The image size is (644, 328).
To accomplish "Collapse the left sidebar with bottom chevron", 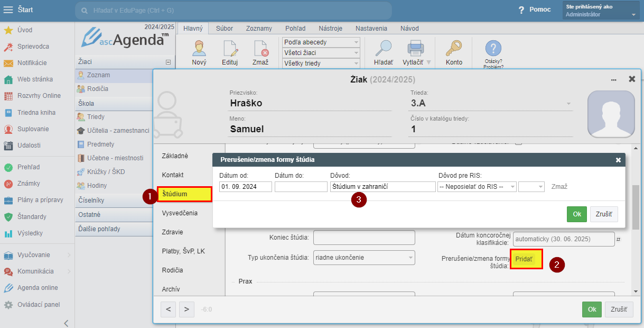I will coord(66,323).
